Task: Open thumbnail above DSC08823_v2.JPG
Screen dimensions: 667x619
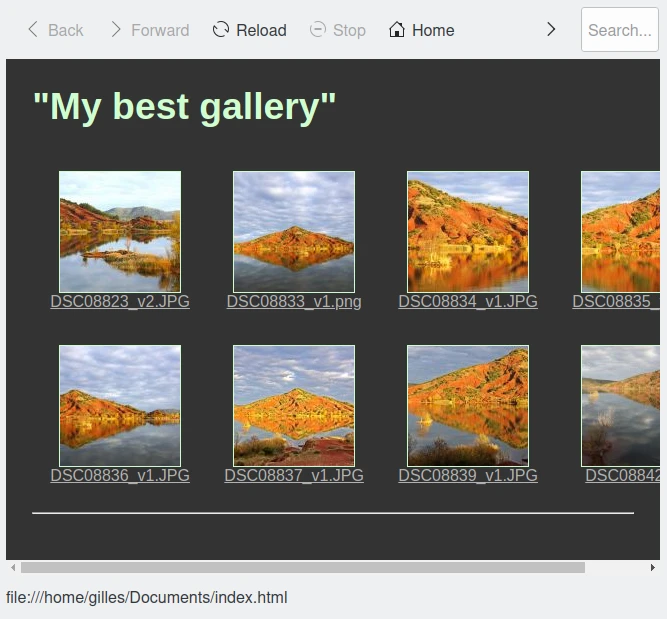Action: click(120, 232)
